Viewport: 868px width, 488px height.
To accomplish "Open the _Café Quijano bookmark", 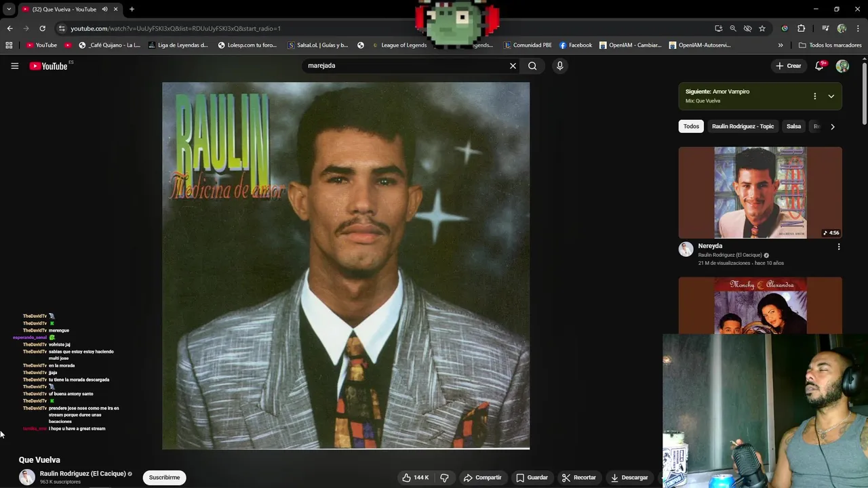I will coord(109,45).
